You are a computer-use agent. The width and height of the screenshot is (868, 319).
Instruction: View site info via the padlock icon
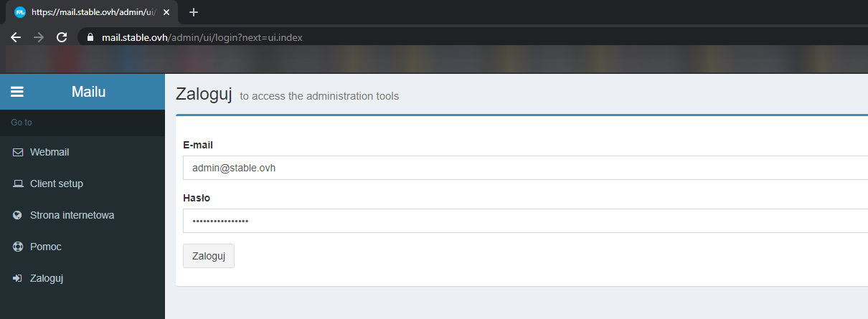point(90,37)
